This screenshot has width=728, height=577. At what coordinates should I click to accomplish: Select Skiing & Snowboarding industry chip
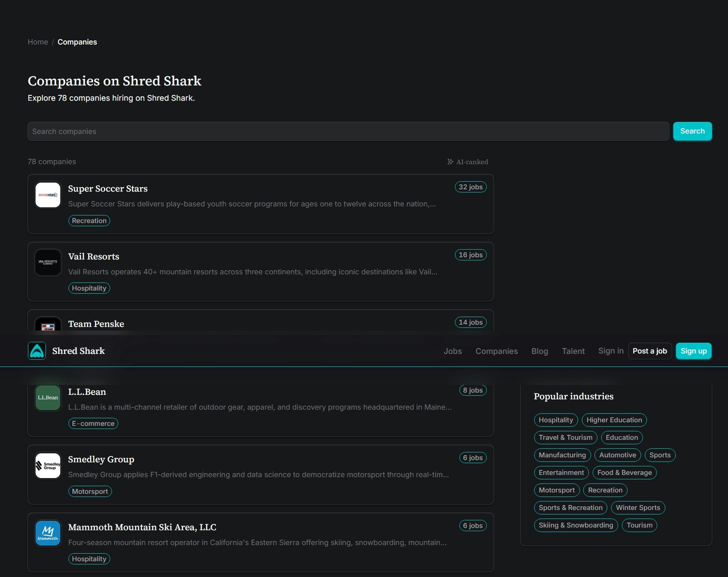pyautogui.click(x=576, y=525)
